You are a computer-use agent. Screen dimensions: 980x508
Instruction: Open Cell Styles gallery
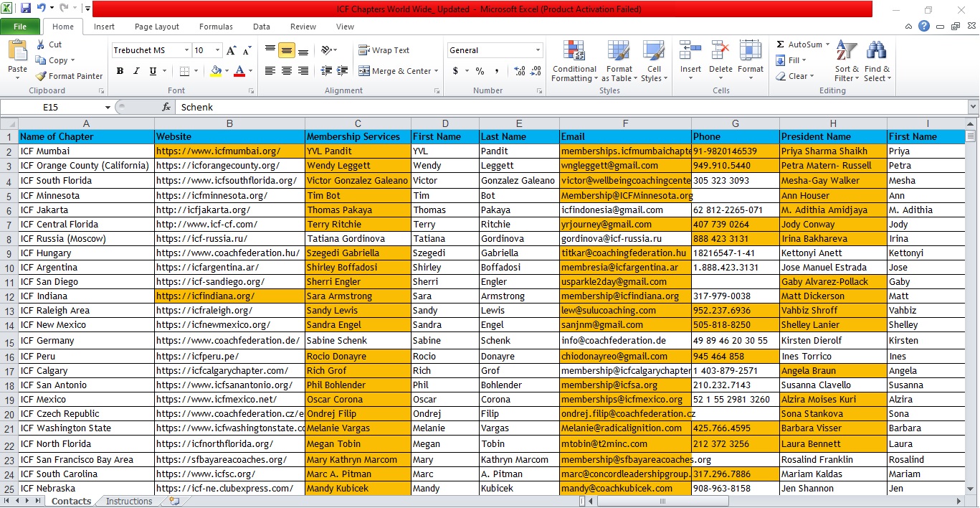point(654,62)
